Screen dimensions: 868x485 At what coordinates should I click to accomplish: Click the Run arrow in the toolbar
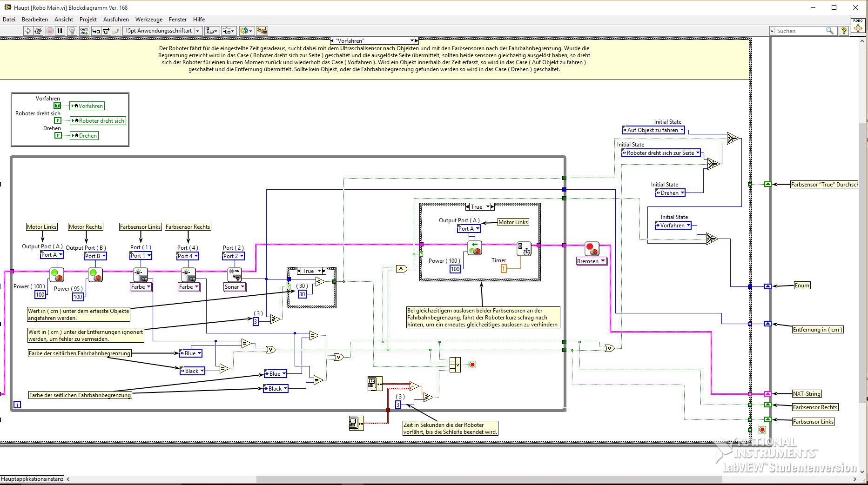click(28, 31)
